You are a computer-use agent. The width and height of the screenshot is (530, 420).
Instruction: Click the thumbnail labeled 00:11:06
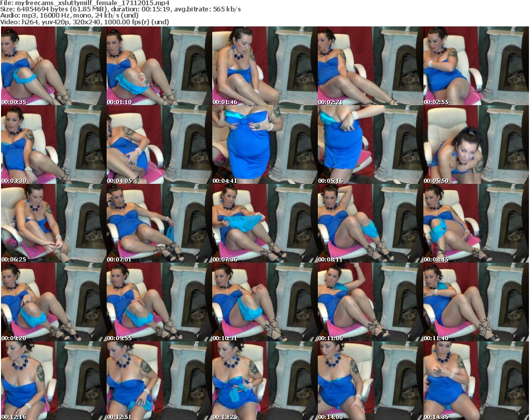(x=370, y=302)
